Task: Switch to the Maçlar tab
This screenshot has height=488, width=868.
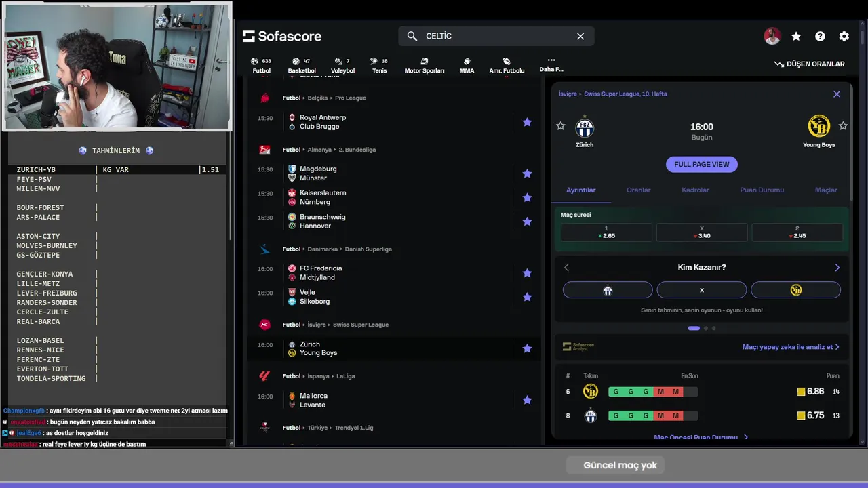Action: click(x=826, y=190)
